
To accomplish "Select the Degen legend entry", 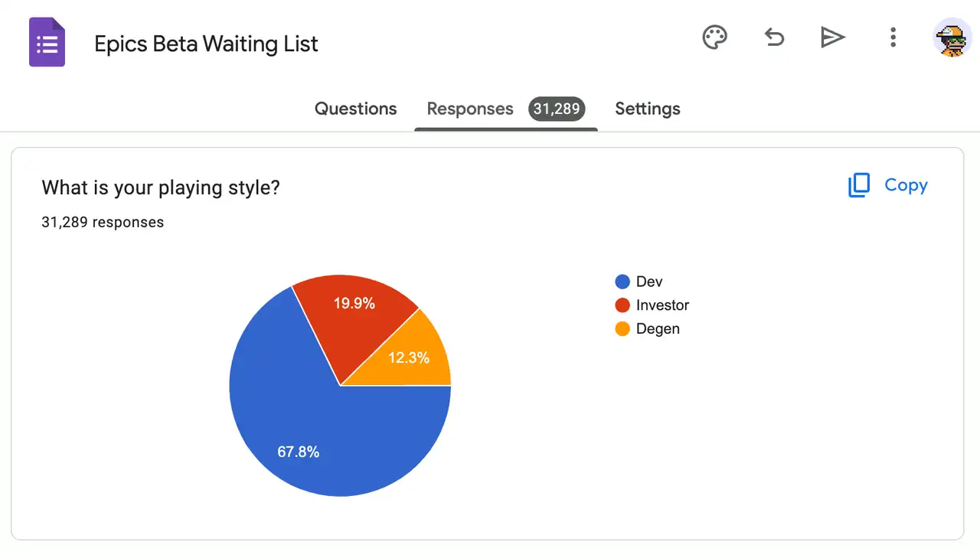I will tap(658, 328).
